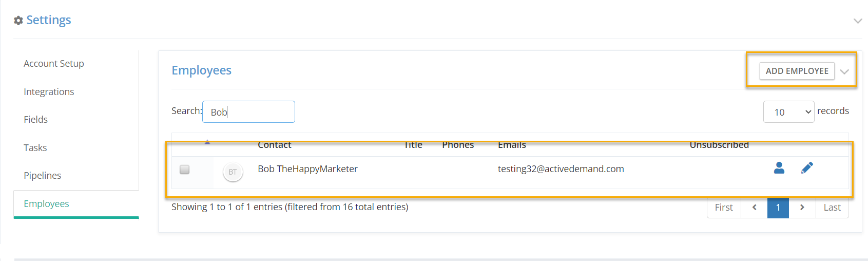Image resolution: width=868 pixels, height=261 pixels.
Task: Go to next page arrow
Action: pos(802,208)
